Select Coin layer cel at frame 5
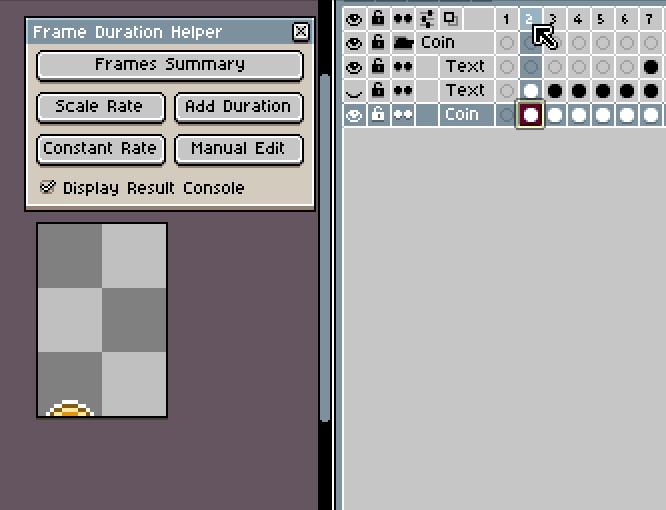This screenshot has height=510, width=666. pyautogui.click(x=602, y=115)
